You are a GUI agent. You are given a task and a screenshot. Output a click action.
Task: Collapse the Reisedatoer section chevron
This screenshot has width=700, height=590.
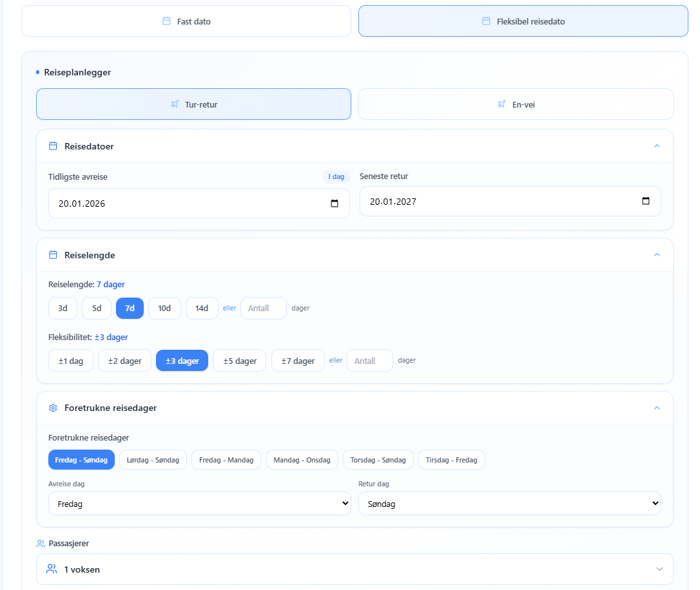coord(657,146)
